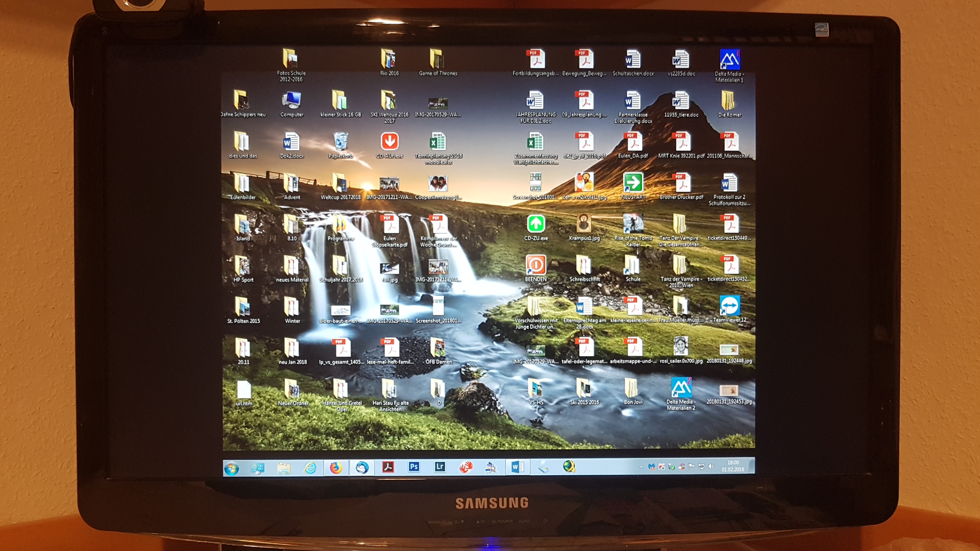Image resolution: width=980 pixels, height=551 pixels.
Task: Click the volume speaker tray icon
Action: click(x=711, y=466)
